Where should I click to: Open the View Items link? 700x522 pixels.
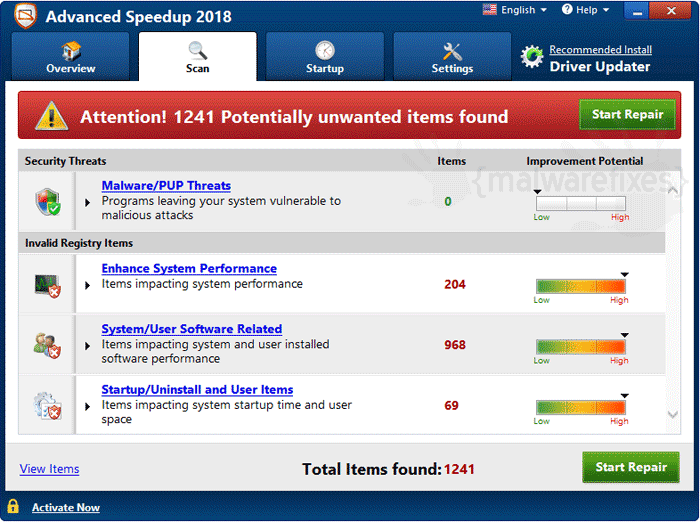point(50,469)
